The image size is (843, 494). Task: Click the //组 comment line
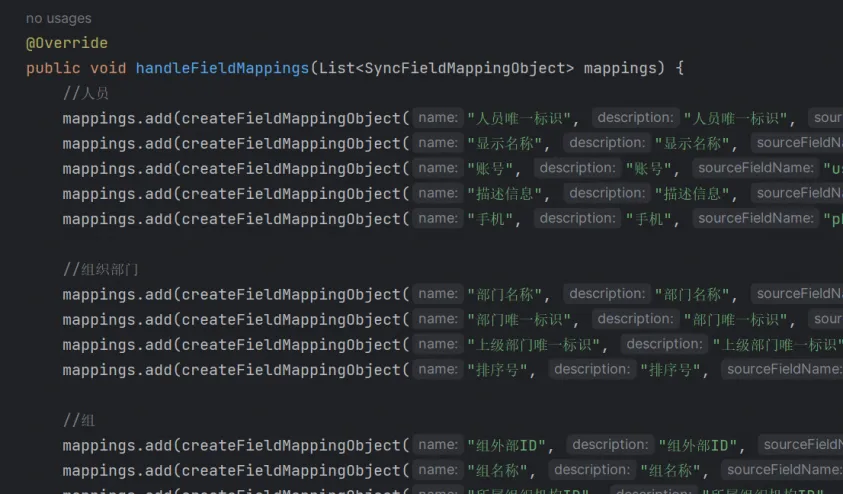pos(79,420)
